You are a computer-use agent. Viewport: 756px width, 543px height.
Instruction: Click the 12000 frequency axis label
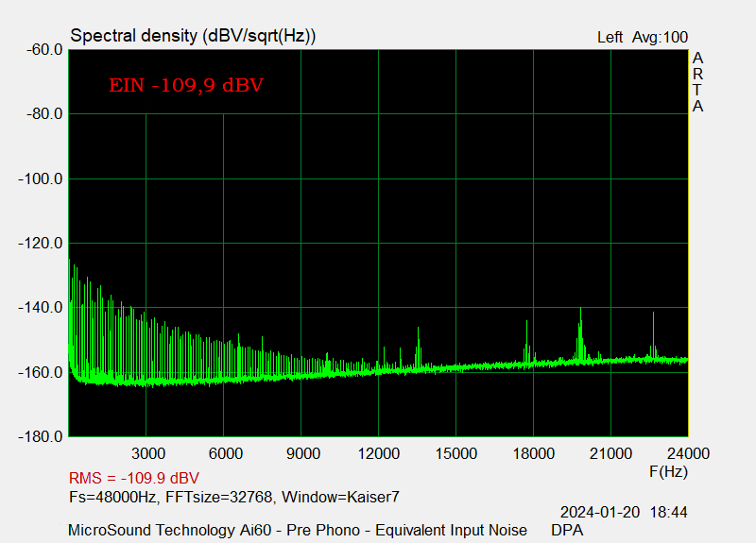pos(379,453)
